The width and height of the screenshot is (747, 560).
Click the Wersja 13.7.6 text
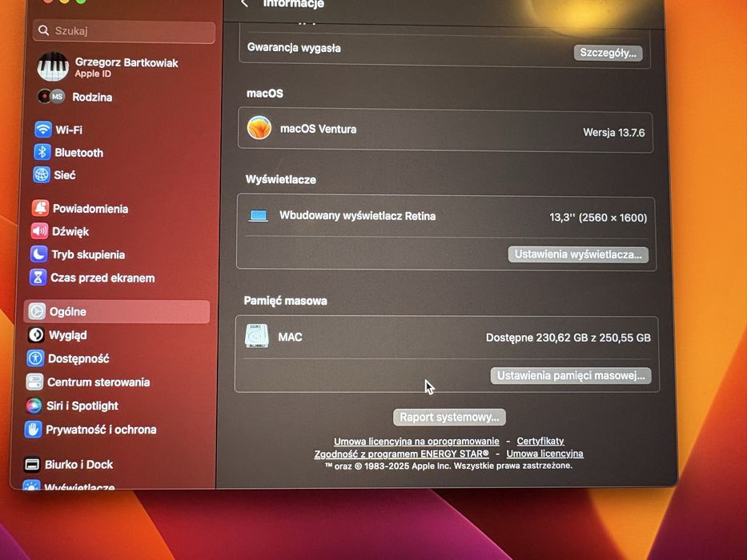click(613, 132)
